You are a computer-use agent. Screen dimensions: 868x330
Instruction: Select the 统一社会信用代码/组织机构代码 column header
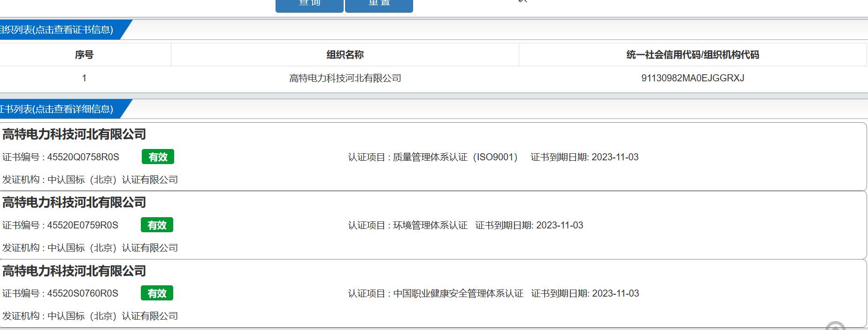692,55
